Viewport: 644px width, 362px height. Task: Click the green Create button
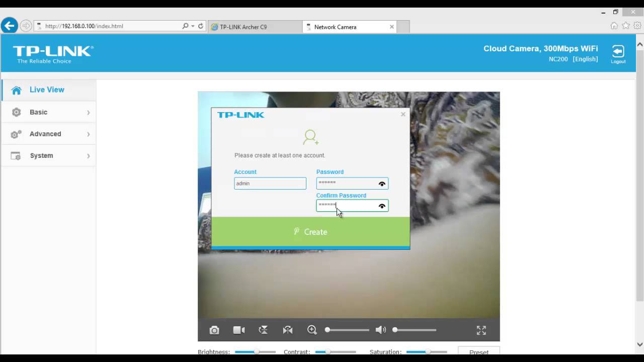click(x=310, y=232)
